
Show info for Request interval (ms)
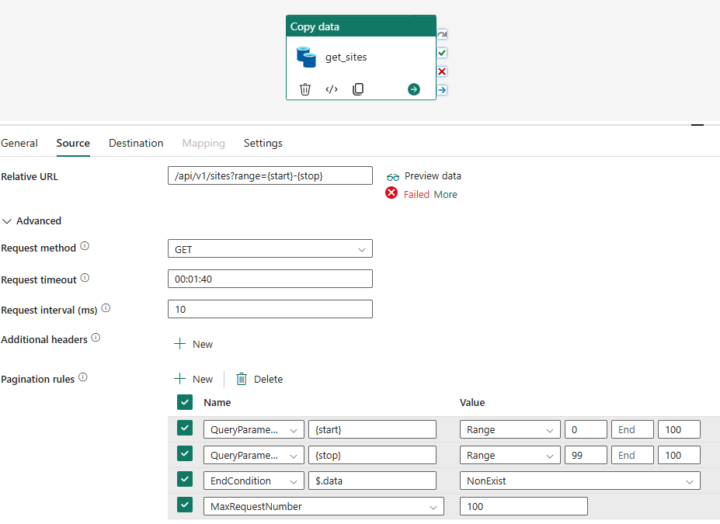click(106, 308)
